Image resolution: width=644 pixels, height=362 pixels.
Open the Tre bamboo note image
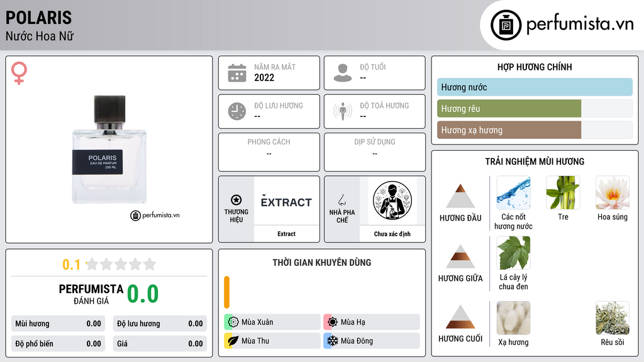pos(563,192)
